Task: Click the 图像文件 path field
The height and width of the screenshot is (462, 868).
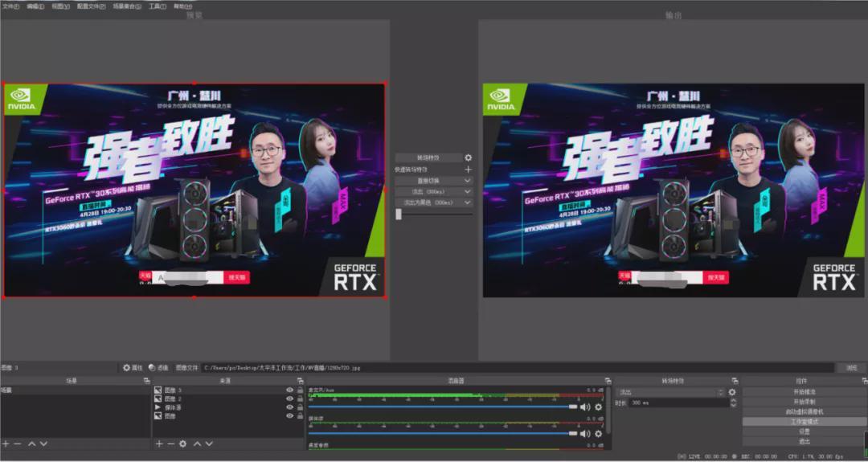Action: 518,367
